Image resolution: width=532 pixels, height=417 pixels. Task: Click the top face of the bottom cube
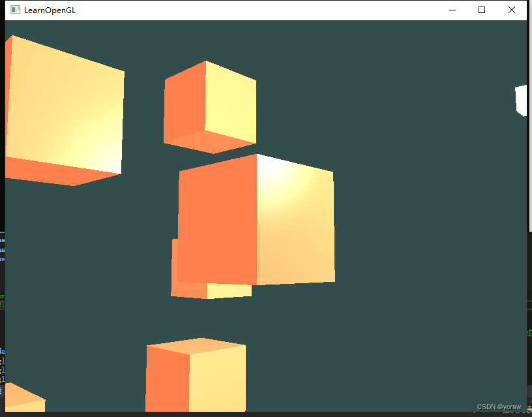coord(196,345)
